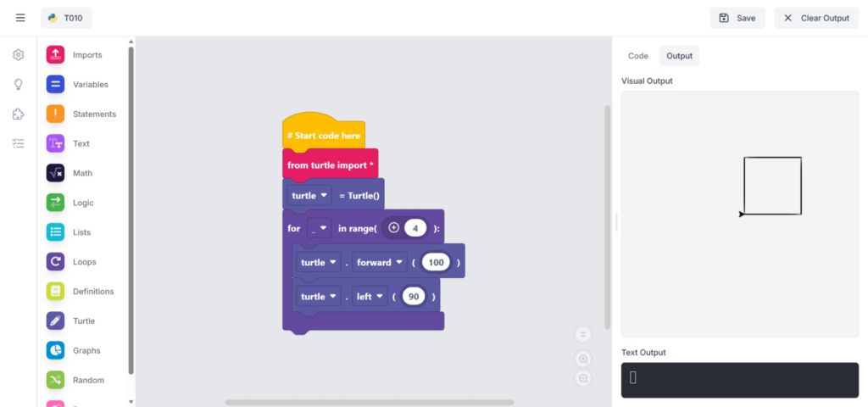The image size is (868, 407).
Task: Open the hamburger menu icon
Action: 20,18
